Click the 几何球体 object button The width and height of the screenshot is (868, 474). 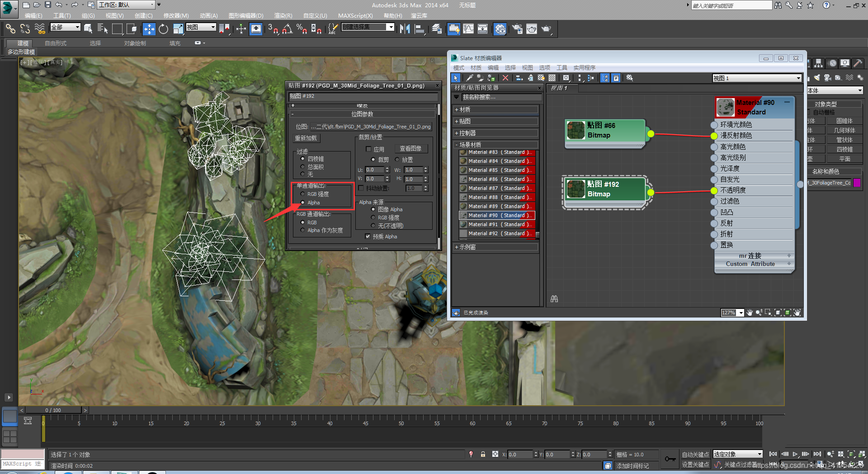click(844, 130)
